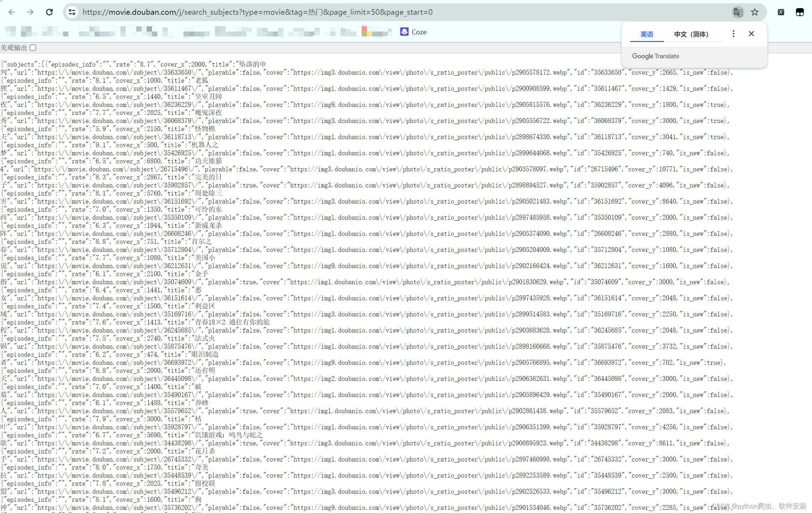Click the title text 怪物樵
812x513 pixels.
coord(205,129)
